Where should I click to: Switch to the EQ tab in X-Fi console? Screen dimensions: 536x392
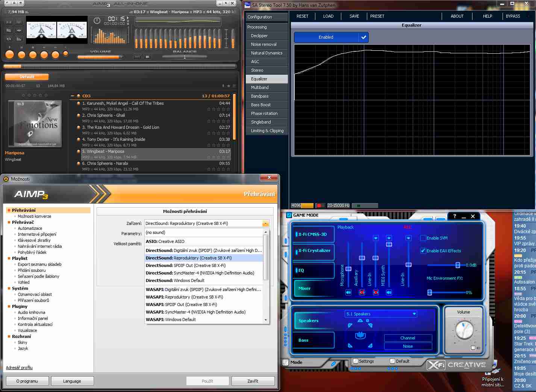pos(314,270)
